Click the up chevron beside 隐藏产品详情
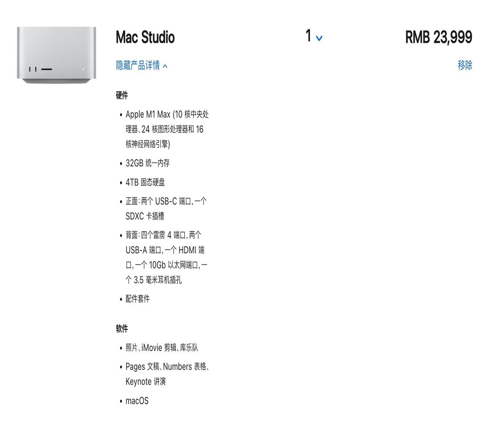Viewport: 504px width, 424px height. [165, 66]
